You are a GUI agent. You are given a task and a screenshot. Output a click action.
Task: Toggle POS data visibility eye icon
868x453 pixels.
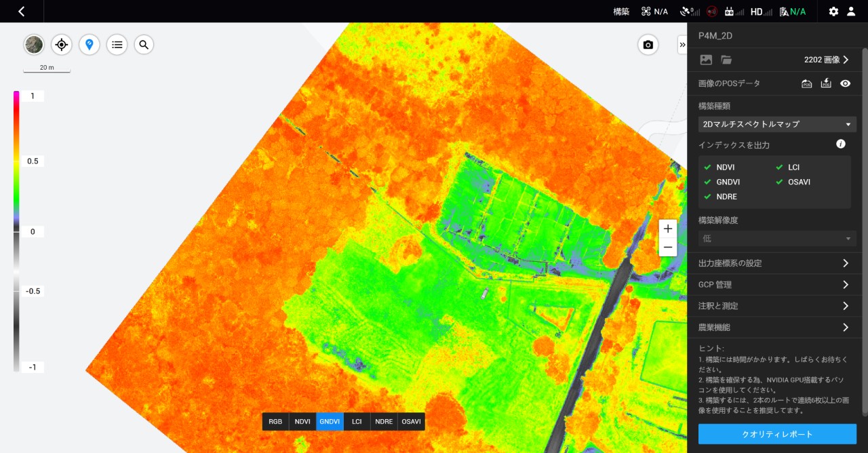coord(845,83)
